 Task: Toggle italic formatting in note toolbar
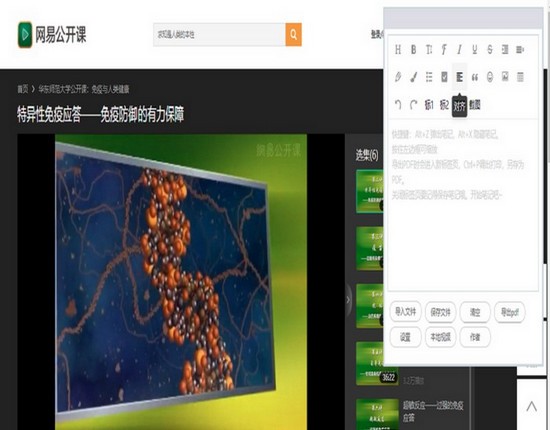pyautogui.click(x=459, y=49)
